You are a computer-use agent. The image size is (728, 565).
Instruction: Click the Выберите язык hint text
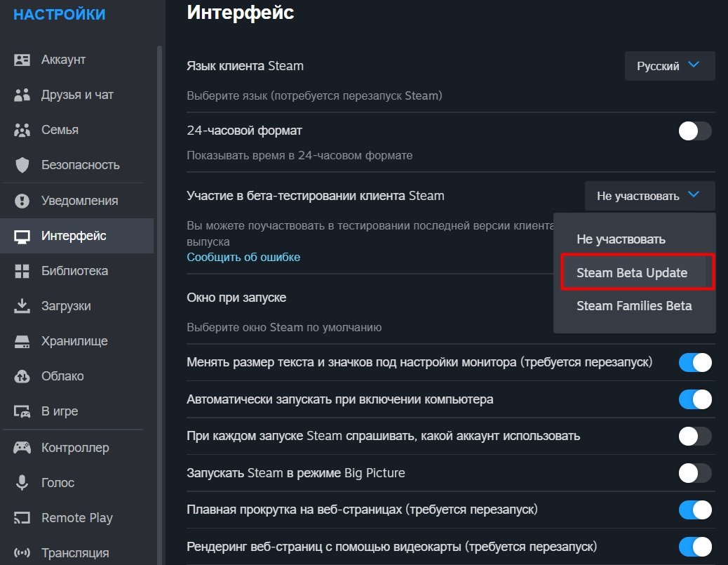[x=314, y=95]
